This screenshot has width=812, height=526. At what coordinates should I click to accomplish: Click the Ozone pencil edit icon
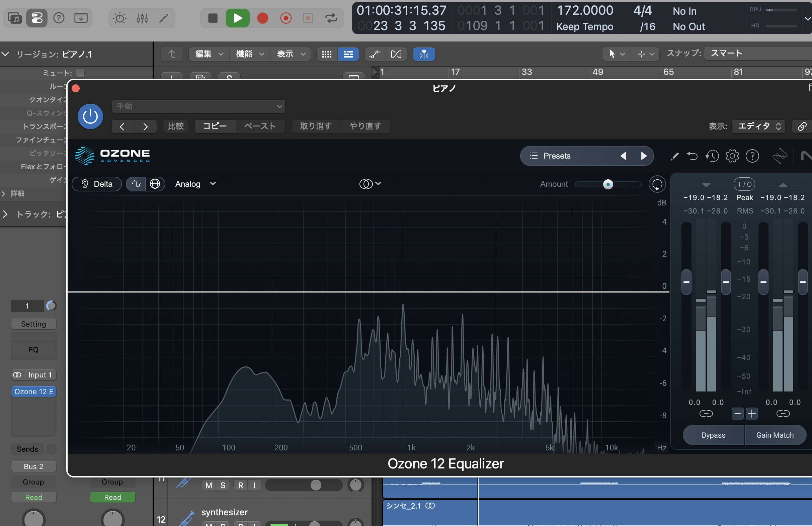click(674, 156)
